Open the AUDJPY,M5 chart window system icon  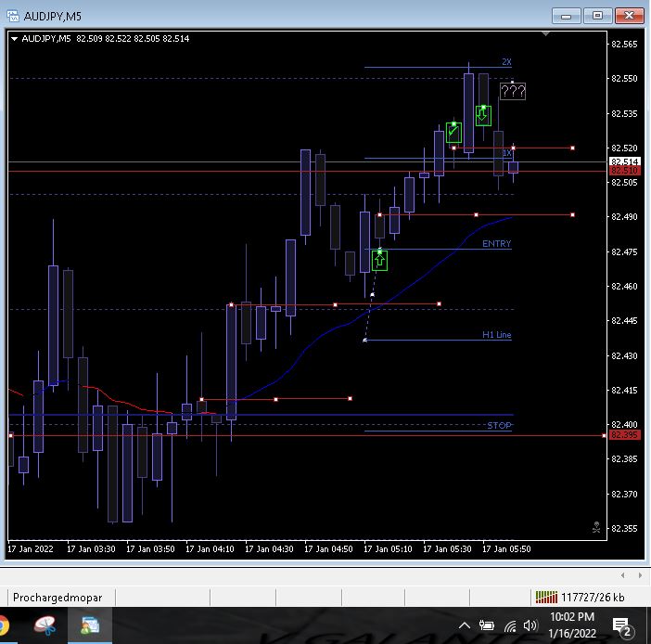click(13, 16)
